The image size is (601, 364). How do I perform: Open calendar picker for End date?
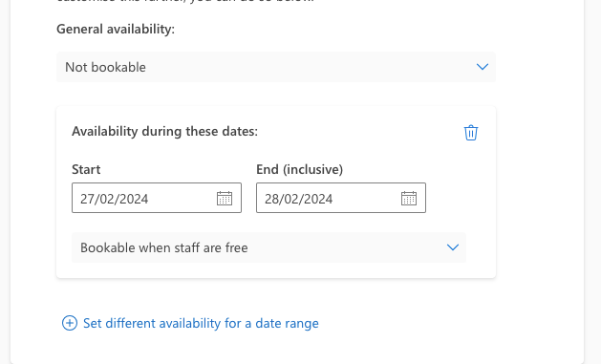click(409, 198)
